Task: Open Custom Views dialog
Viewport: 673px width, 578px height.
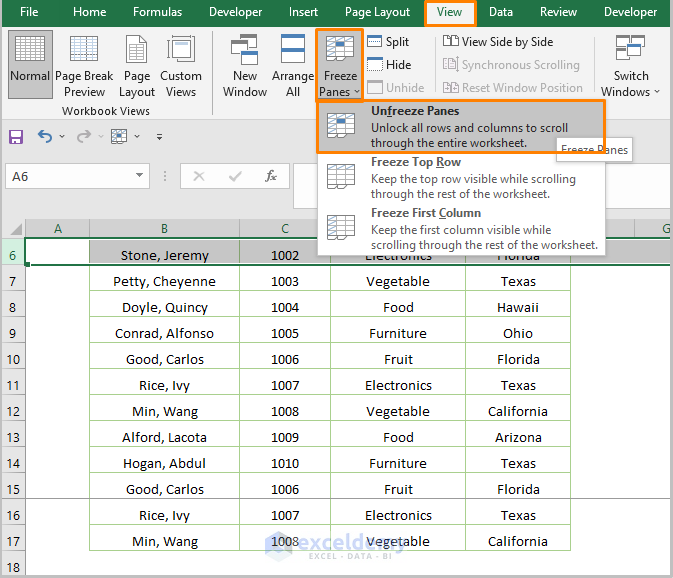Action: (x=181, y=67)
